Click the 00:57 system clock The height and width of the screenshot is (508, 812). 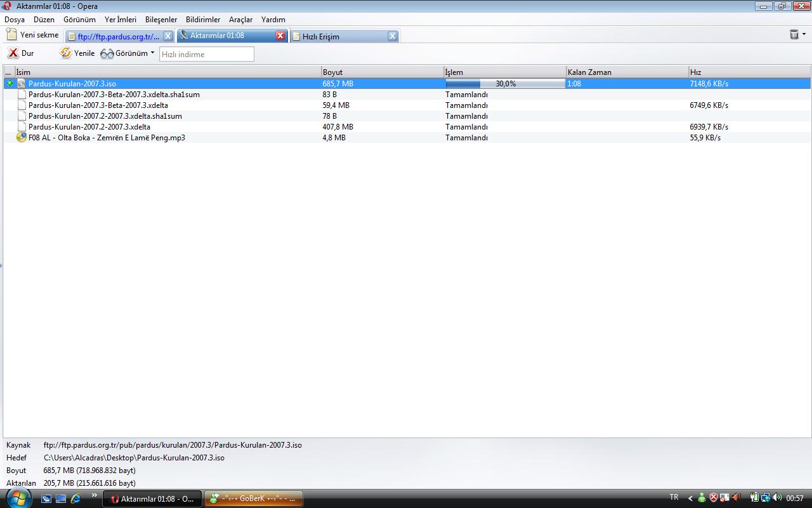tap(795, 498)
